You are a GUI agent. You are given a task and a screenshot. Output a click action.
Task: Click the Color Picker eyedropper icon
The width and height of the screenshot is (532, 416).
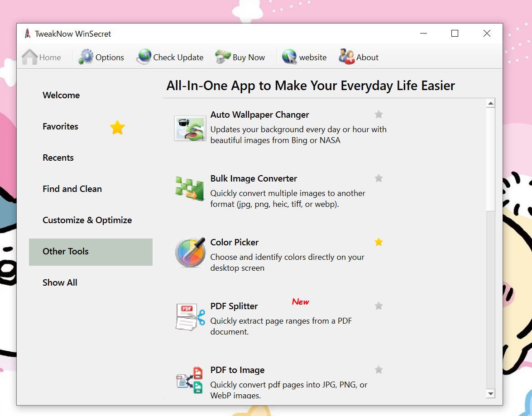point(190,252)
